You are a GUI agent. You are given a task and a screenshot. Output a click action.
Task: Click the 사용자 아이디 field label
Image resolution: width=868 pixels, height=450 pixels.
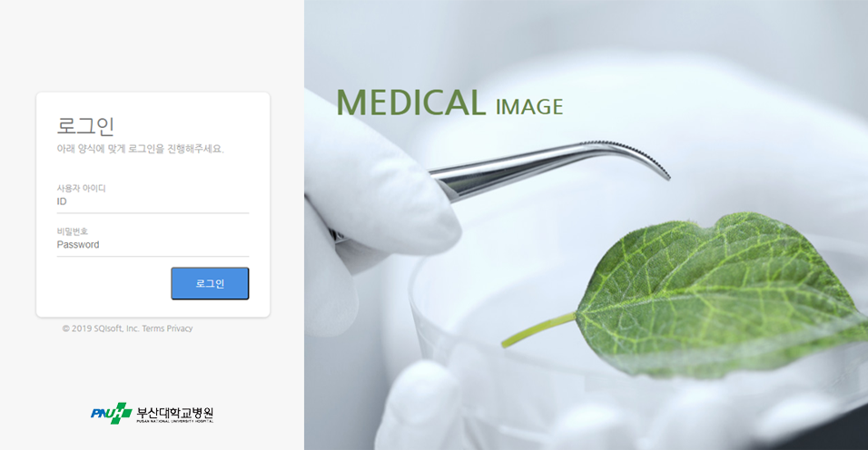81,188
